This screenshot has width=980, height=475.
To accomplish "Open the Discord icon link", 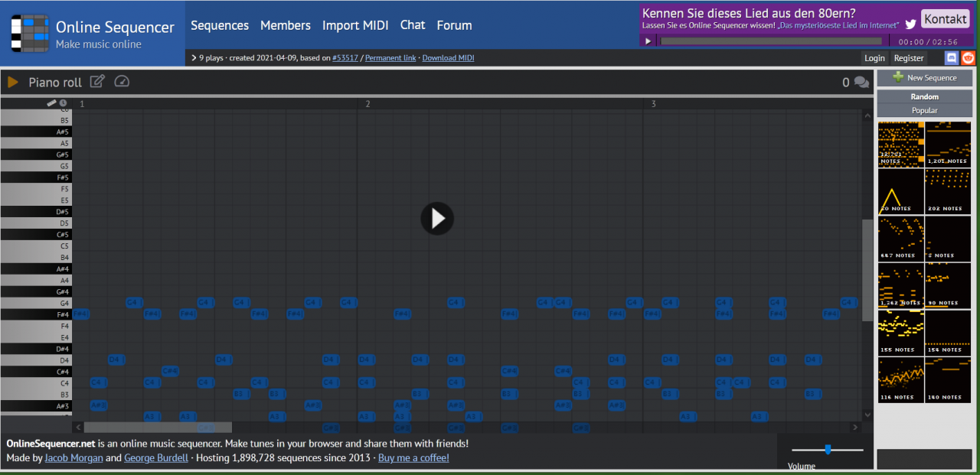I will [952, 58].
